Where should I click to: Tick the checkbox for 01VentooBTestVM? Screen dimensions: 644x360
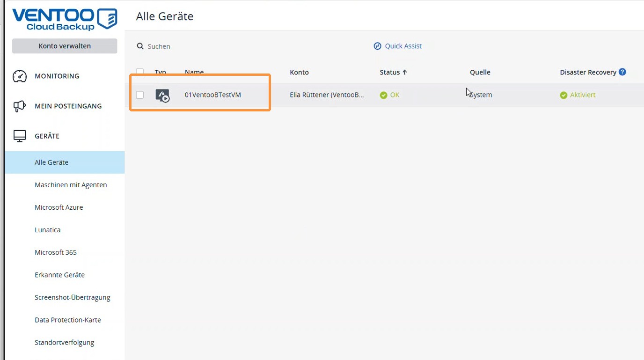point(140,95)
